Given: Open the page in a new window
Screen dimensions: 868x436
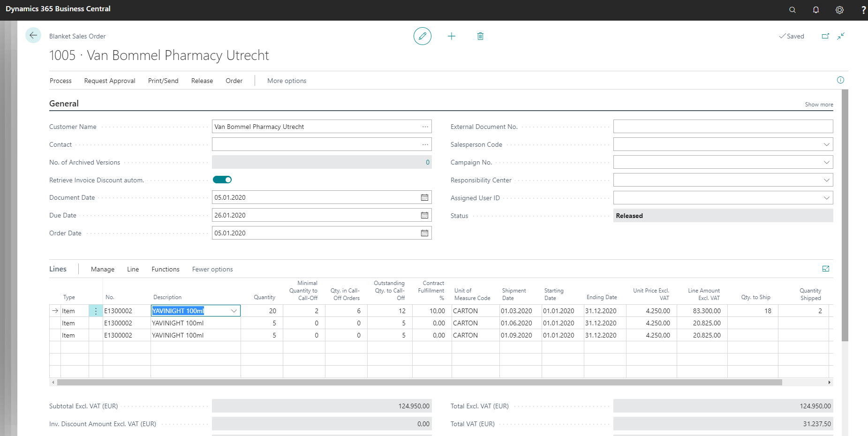Looking at the screenshot, I should coord(825,36).
